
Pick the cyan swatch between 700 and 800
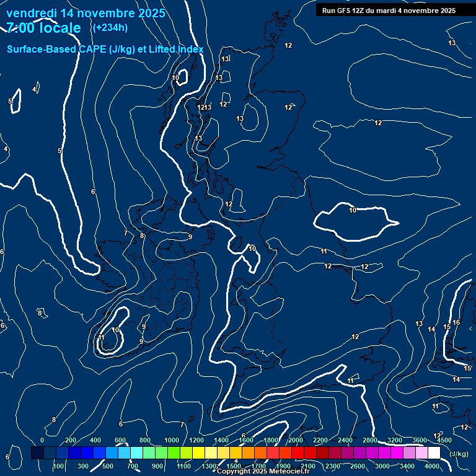tap(136, 452)
